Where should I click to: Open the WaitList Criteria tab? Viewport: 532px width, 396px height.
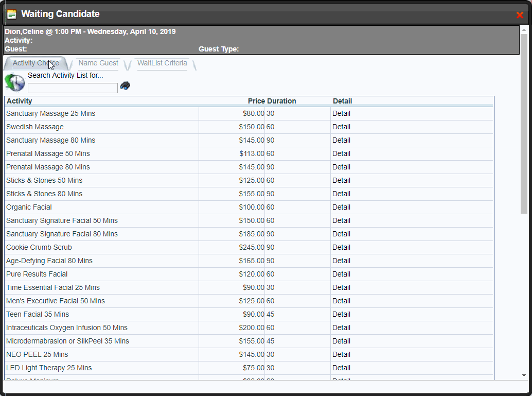click(162, 63)
